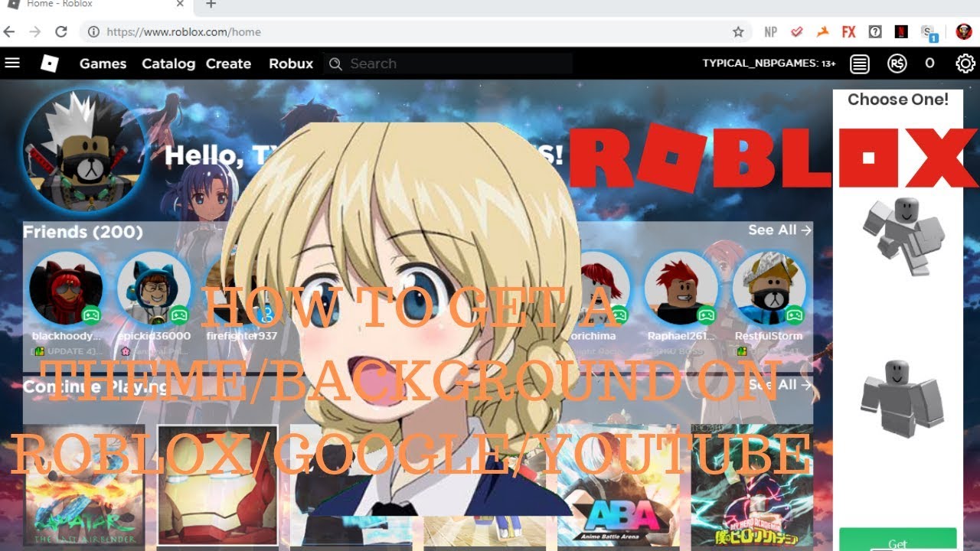The width and height of the screenshot is (980, 551).
Task: Go forward with browser forward arrow
Action: point(34,31)
